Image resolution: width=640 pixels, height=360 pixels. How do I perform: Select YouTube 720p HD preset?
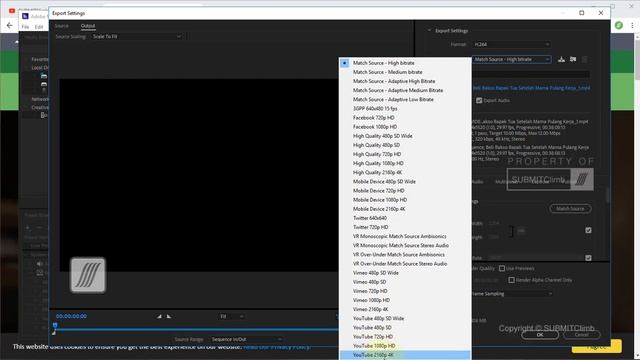[405, 337]
